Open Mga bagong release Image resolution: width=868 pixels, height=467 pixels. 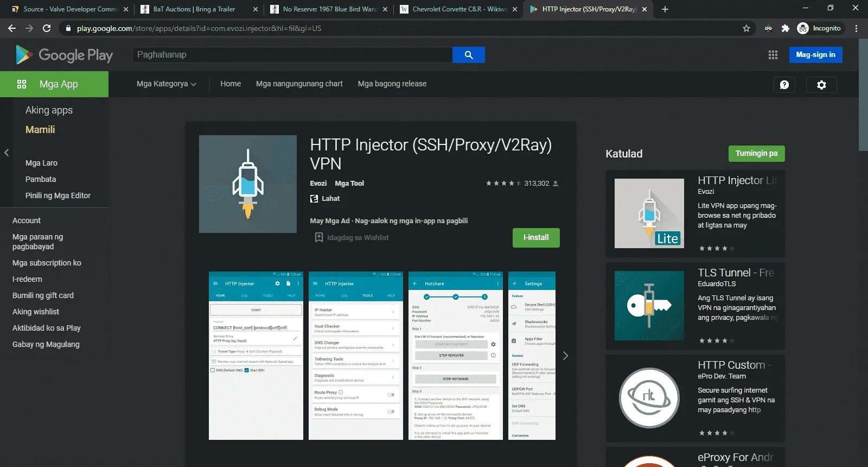(392, 84)
